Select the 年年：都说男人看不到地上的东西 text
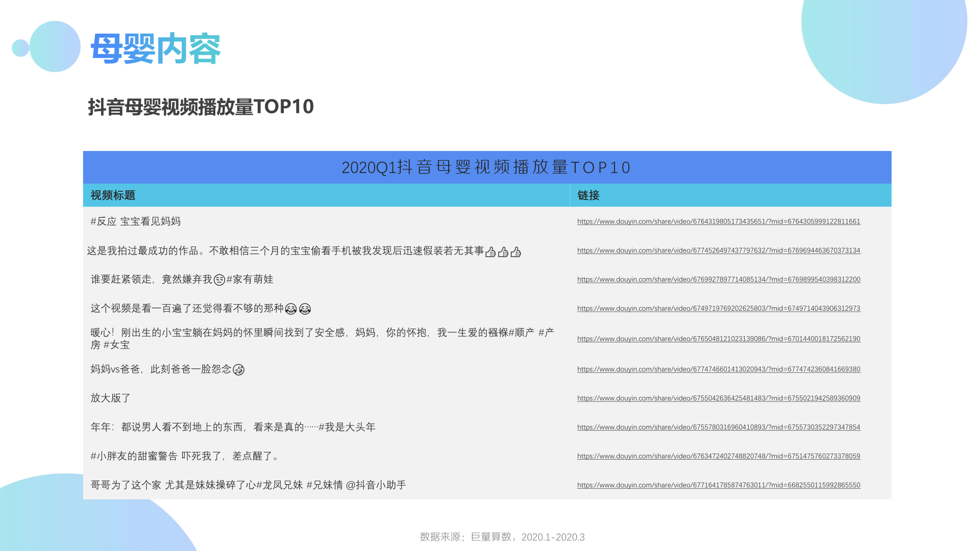 pyautogui.click(x=233, y=428)
